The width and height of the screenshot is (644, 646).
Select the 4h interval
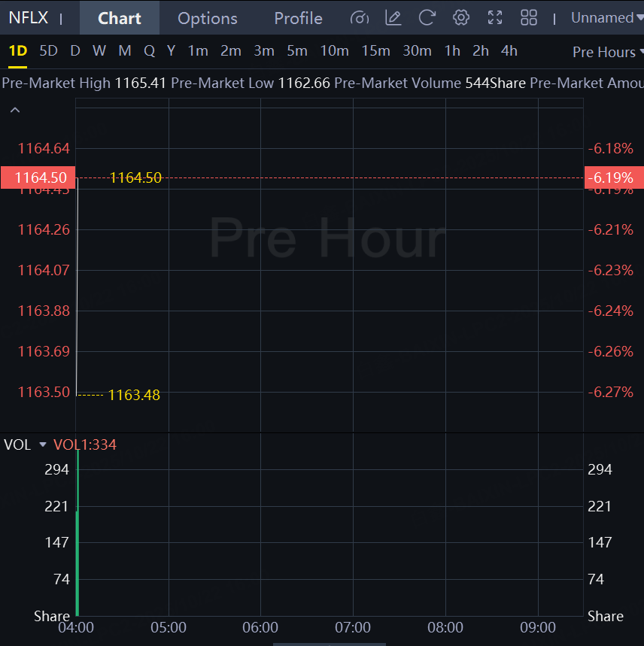[509, 51]
